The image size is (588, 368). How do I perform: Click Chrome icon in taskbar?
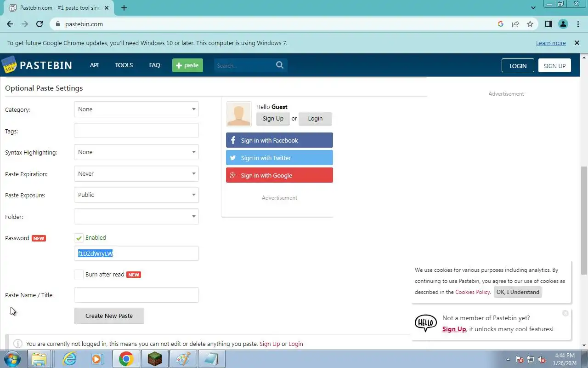[126, 359]
